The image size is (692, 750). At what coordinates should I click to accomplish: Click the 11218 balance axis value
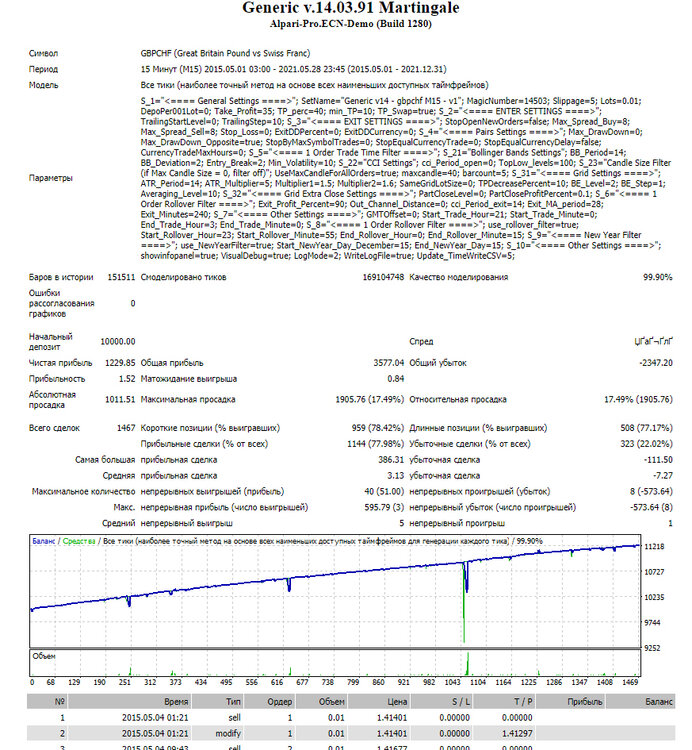tap(654, 547)
